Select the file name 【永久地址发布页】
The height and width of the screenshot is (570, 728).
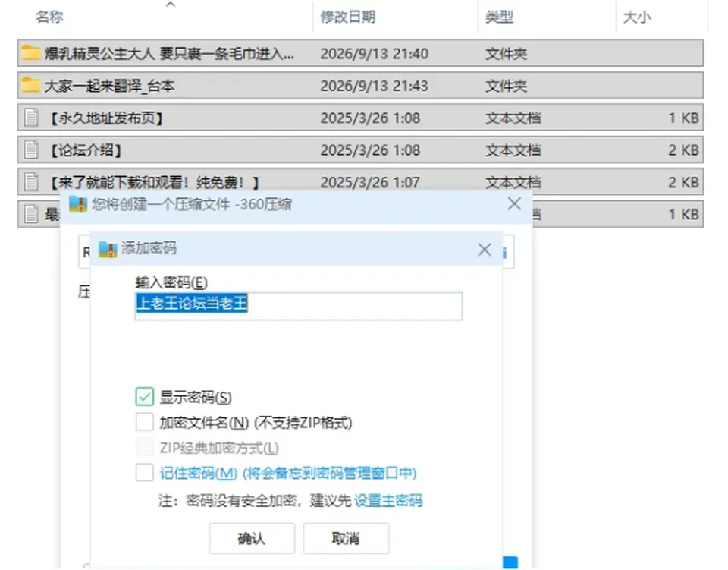(x=106, y=118)
